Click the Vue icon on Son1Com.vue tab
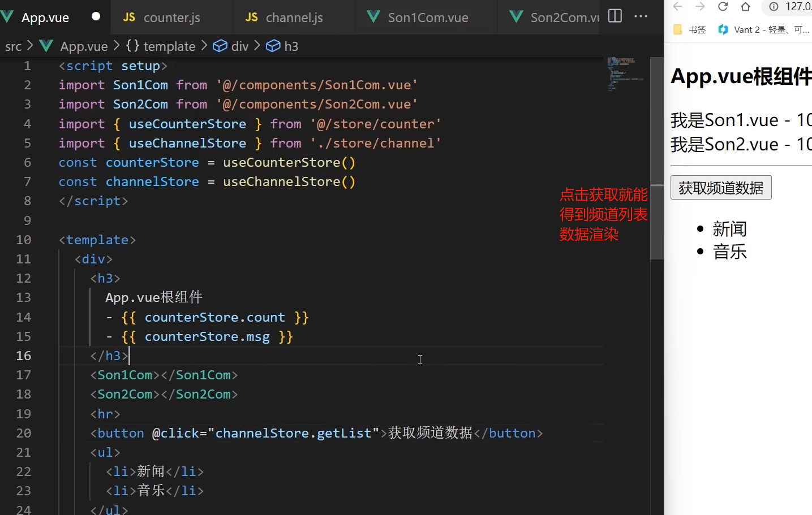This screenshot has width=812, height=515. click(x=373, y=17)
